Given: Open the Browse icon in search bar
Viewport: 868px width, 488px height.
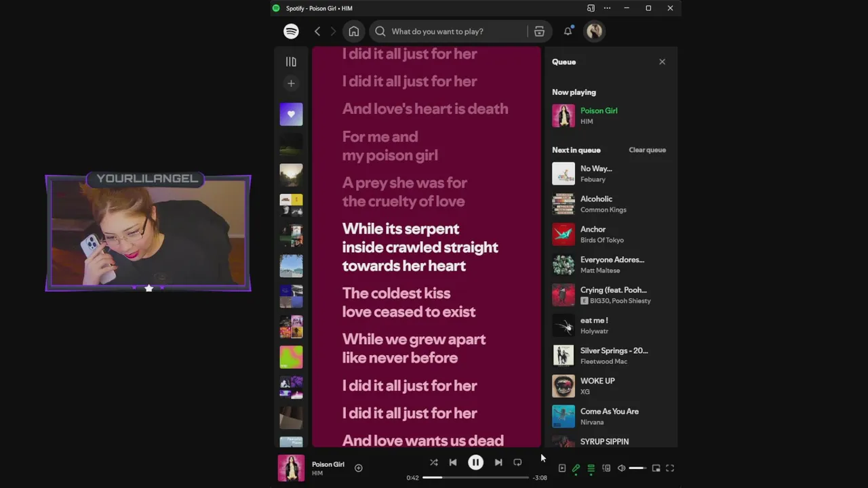Looking at the screenshot, I should 539,31.
